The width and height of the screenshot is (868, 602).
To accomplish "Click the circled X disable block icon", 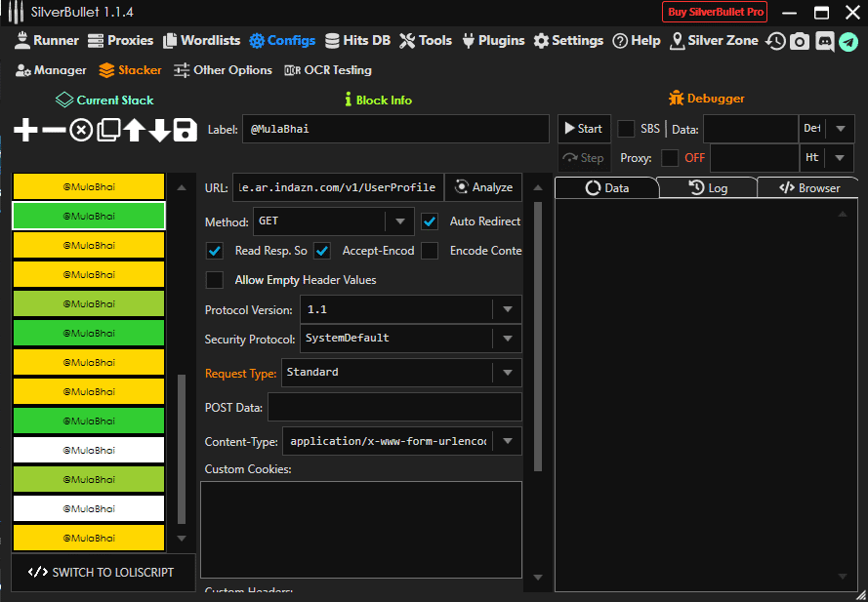I will 81,131.
